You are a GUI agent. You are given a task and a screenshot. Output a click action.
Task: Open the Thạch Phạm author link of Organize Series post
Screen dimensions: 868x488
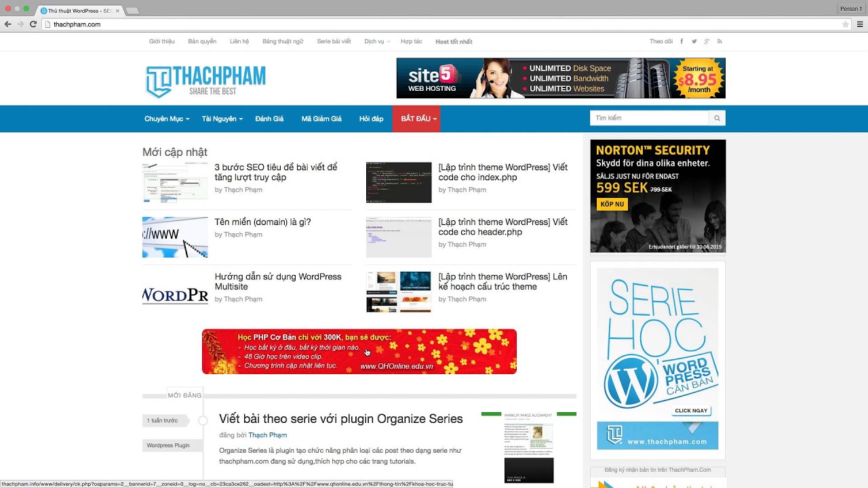point(267,435)
